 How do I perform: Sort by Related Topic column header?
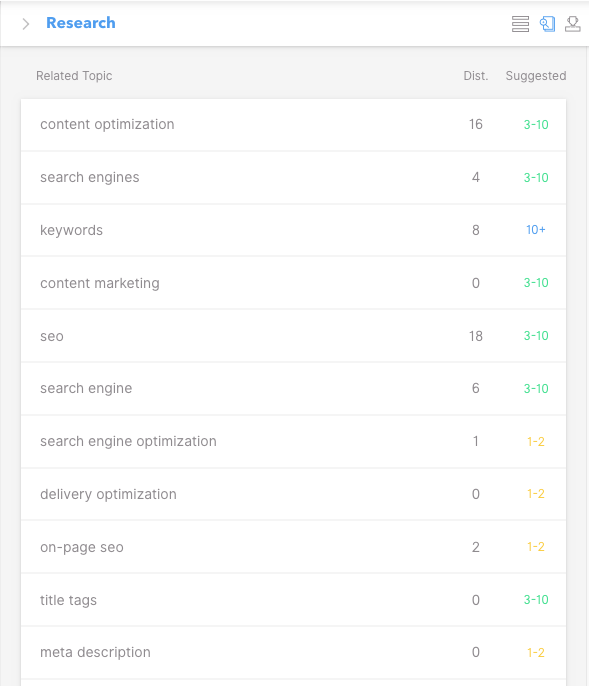point(74,76)
